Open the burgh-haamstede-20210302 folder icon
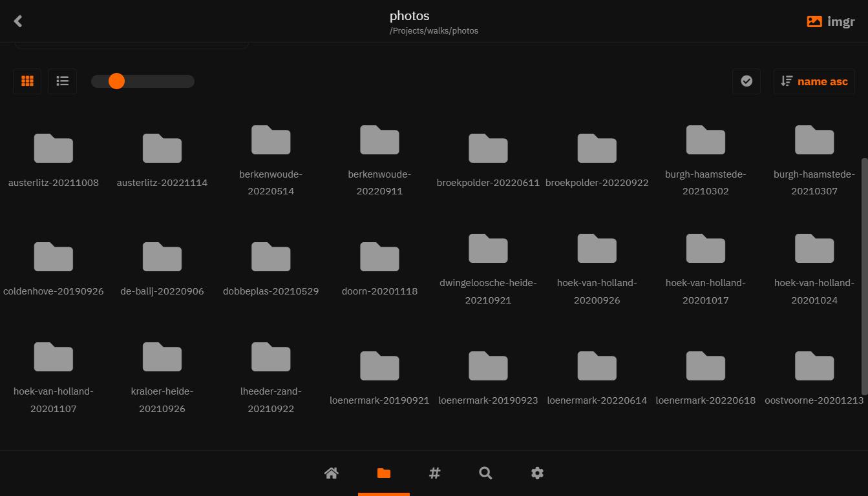868x496 pixels. (x=706, y=139)
